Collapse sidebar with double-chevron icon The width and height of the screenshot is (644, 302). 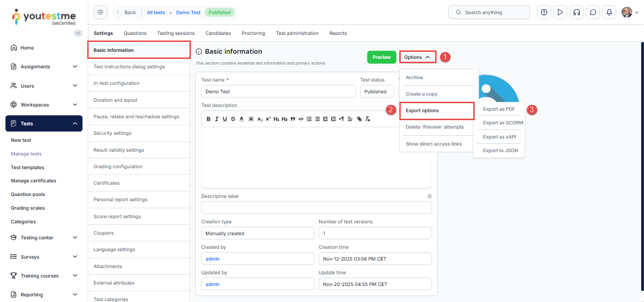tap(78, 33)
